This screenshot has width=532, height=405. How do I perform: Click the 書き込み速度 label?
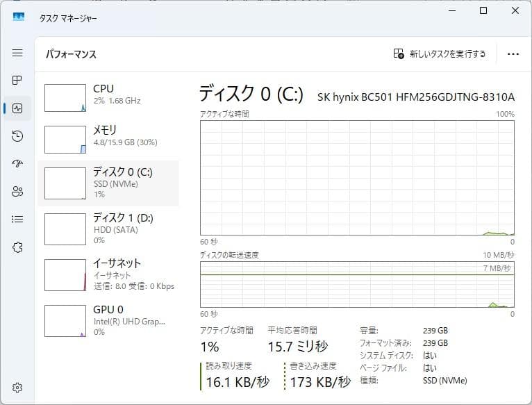tap(313, 366)
